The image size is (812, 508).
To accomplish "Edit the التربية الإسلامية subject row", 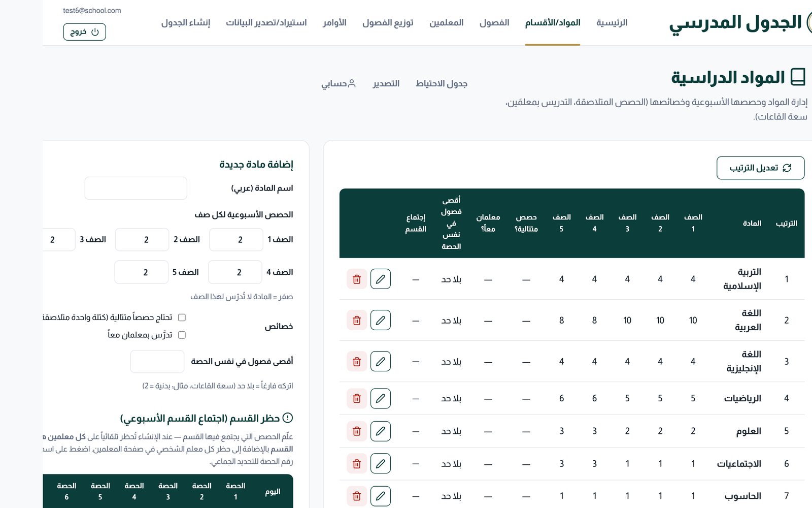I will 381,279.
